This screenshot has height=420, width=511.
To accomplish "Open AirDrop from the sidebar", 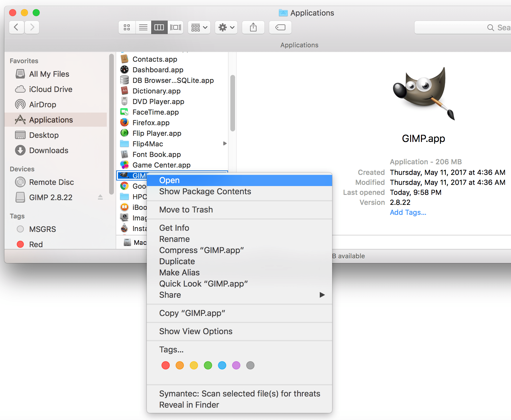I will pos(43,104).
